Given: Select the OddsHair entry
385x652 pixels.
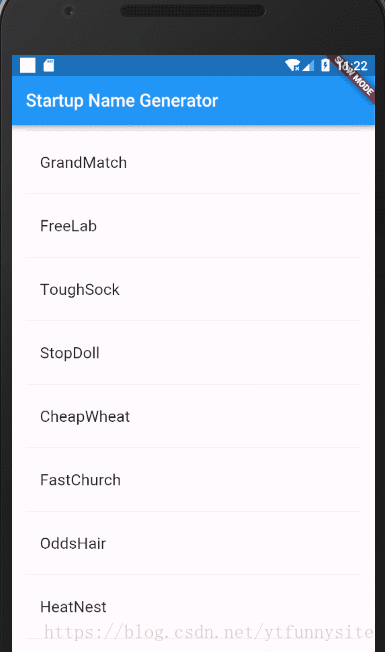Looking at the screenshot, I should (193, 543).
